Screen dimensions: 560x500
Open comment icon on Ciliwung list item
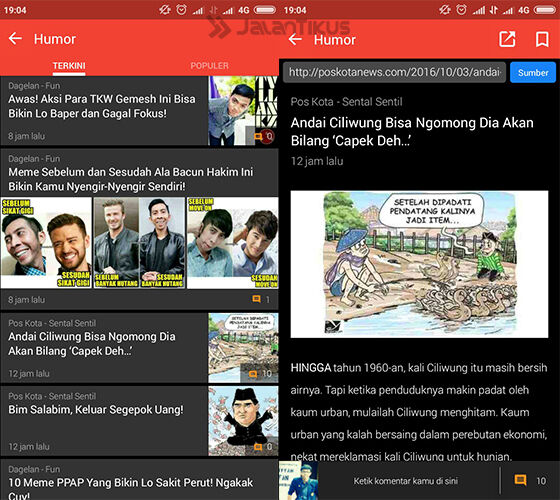click(252, 374)
